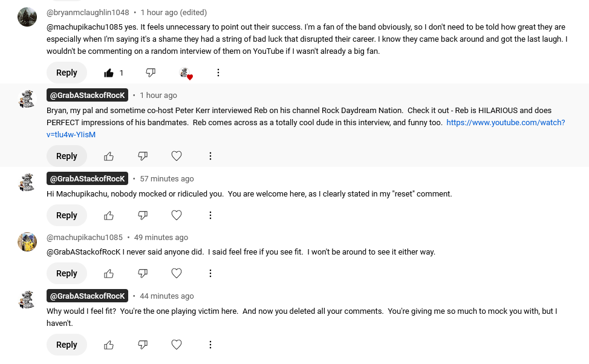Dislike the "Why would I feel fit?" comment
This screenshot has height=364, width=589.
143,345
